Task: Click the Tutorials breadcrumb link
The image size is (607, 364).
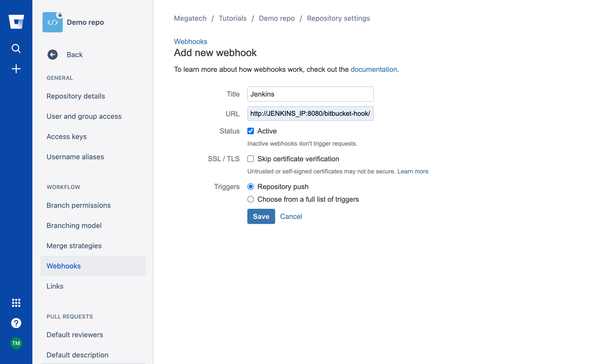Action: (x=232, y=18)
